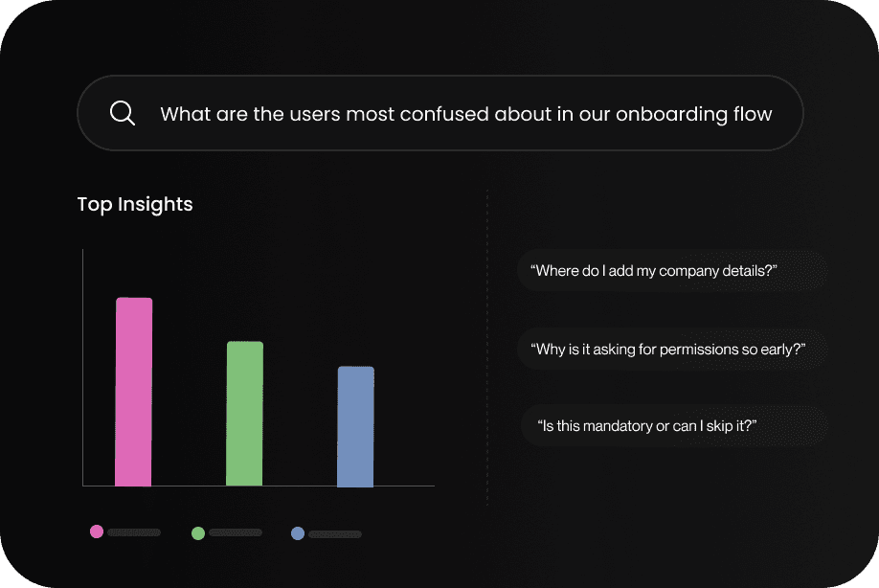This screenshot has width=879, height=588.
Task: Expand the middle insight legend label
Action: (236, 531)
